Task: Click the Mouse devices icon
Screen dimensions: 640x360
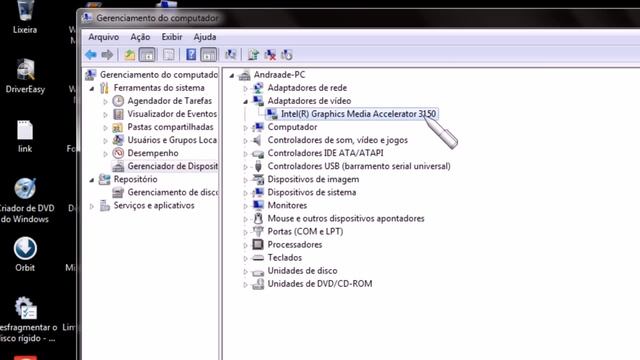Action: pos(258,218)
